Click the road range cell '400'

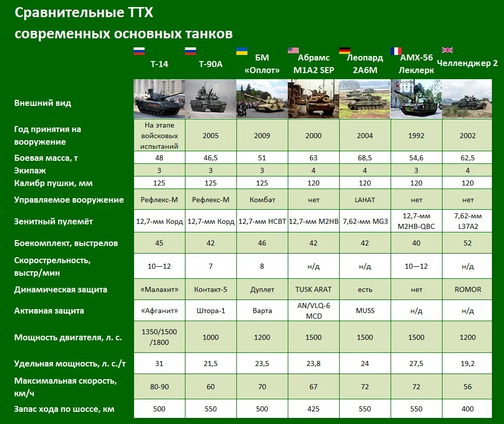point(467,409)
